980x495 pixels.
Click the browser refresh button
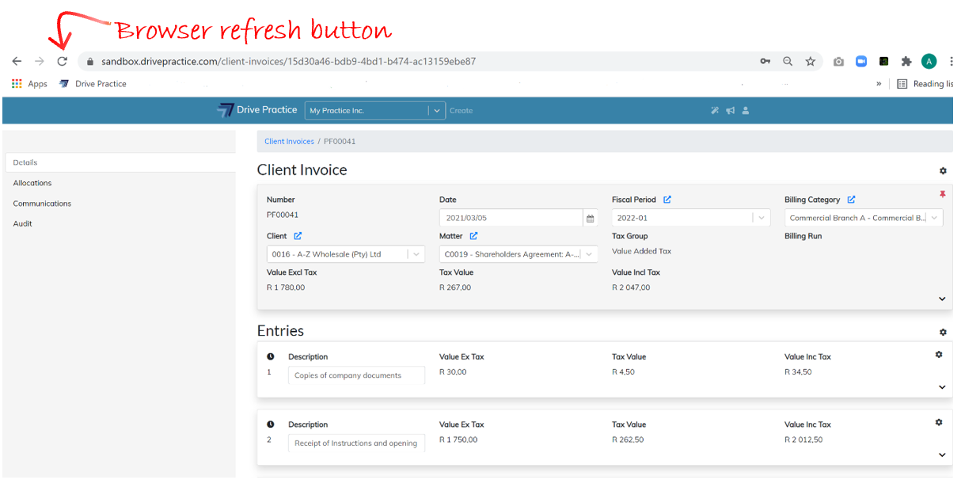[x=63, y=61]
